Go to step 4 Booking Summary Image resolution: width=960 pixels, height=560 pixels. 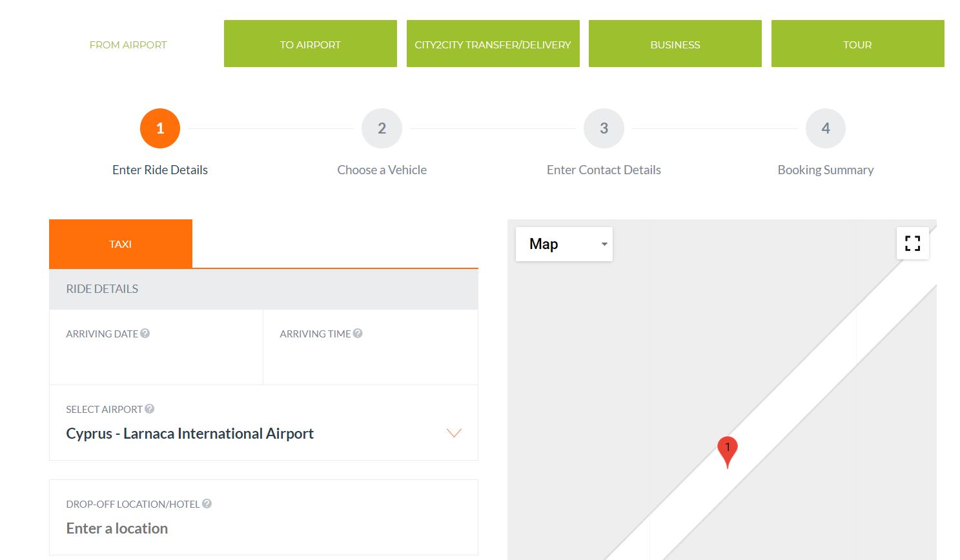pyautogui.click(x=825, y=128)
